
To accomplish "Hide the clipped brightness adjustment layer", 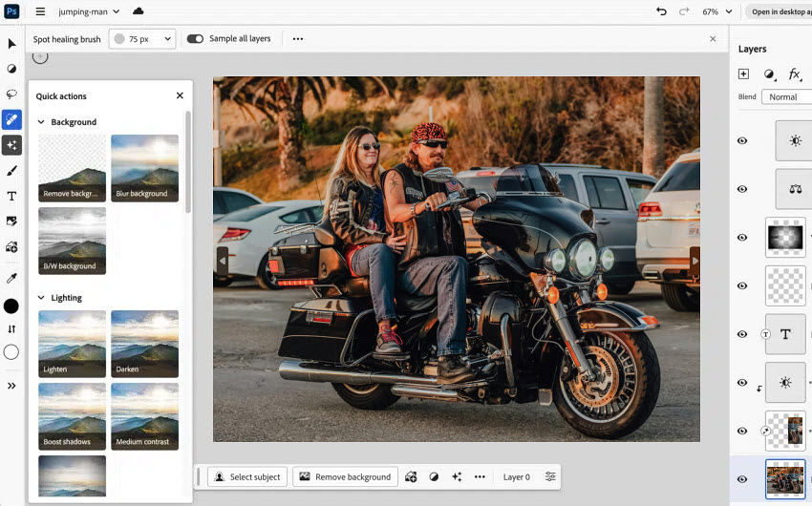I will coord(742,382).
